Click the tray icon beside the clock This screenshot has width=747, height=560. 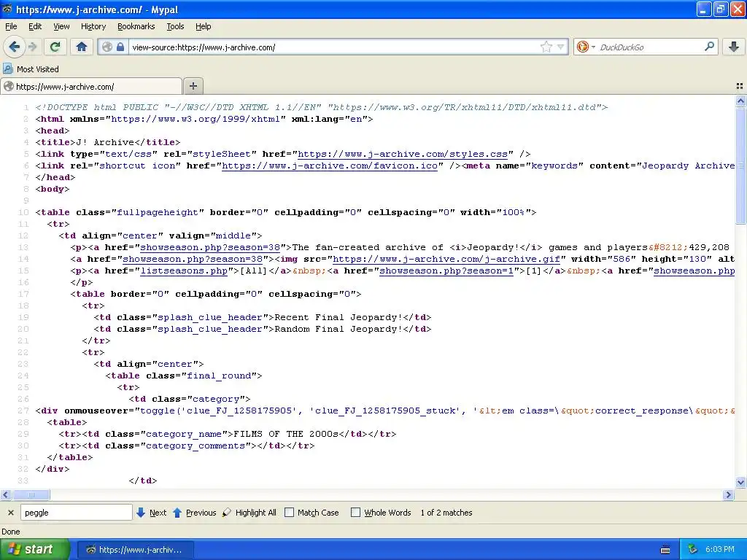(x=692, y=550)
